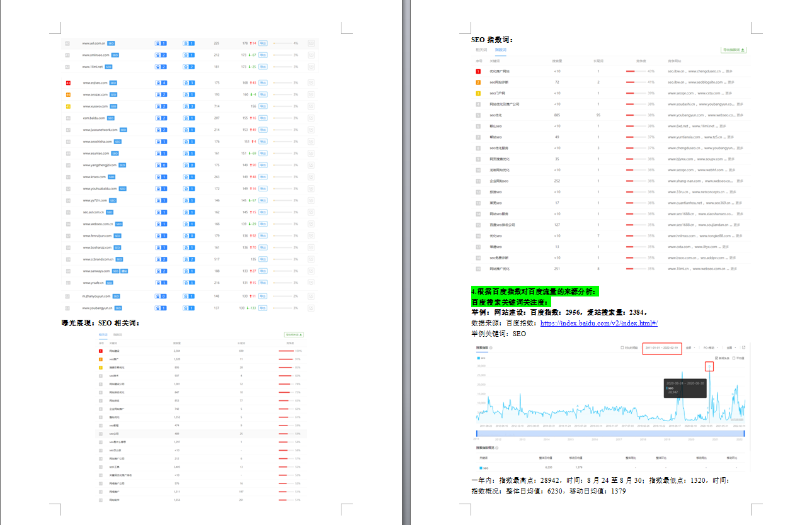Click www.jusounetwork.com domain text
The image size is (812, 525).
(100, 130)
